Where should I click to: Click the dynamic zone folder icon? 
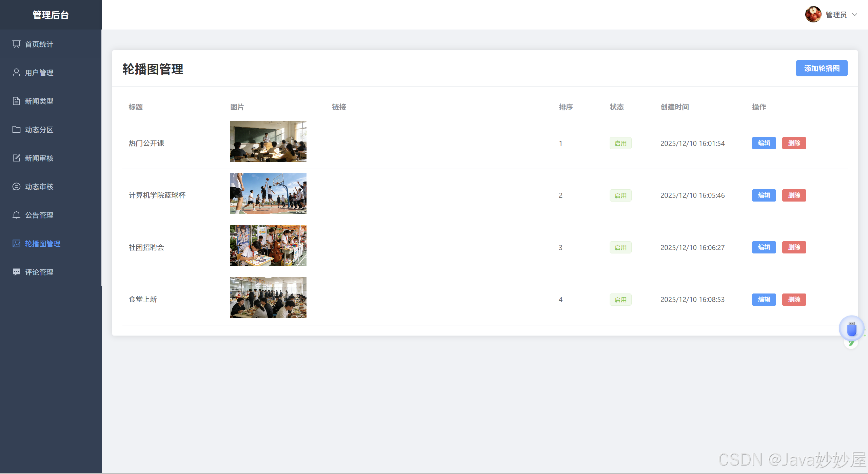coord(16,130)
